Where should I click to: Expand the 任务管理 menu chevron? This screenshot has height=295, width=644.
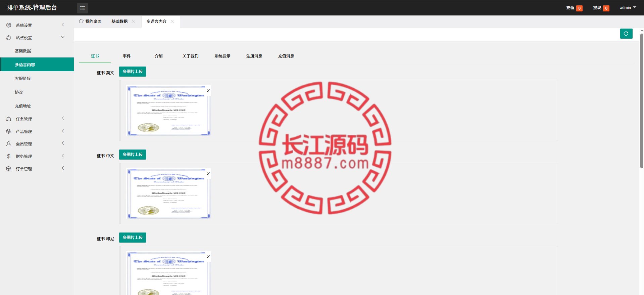tap(63, 119)
